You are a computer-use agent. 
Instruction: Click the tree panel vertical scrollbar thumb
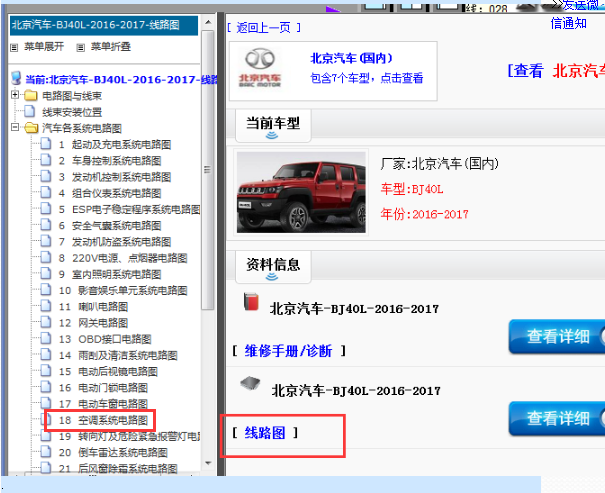click(x=208, y=170)
